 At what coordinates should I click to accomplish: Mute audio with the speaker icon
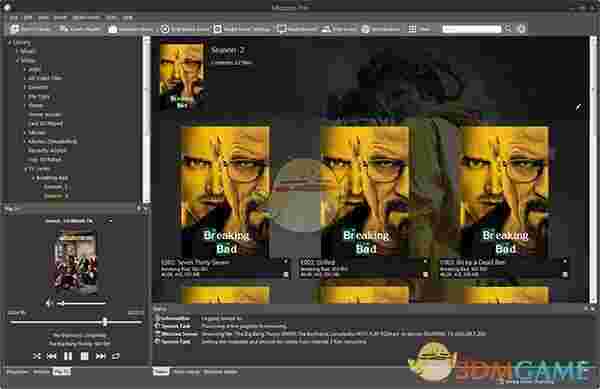tap(49, 303)
